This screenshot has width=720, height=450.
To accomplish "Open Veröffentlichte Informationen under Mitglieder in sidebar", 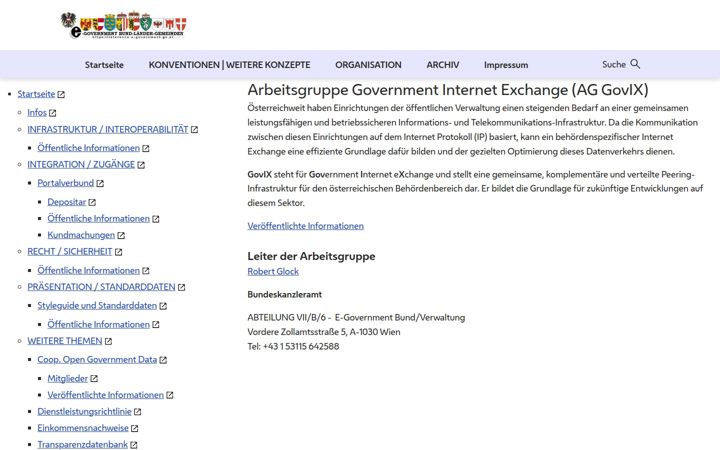I will (x=106, y=395).
